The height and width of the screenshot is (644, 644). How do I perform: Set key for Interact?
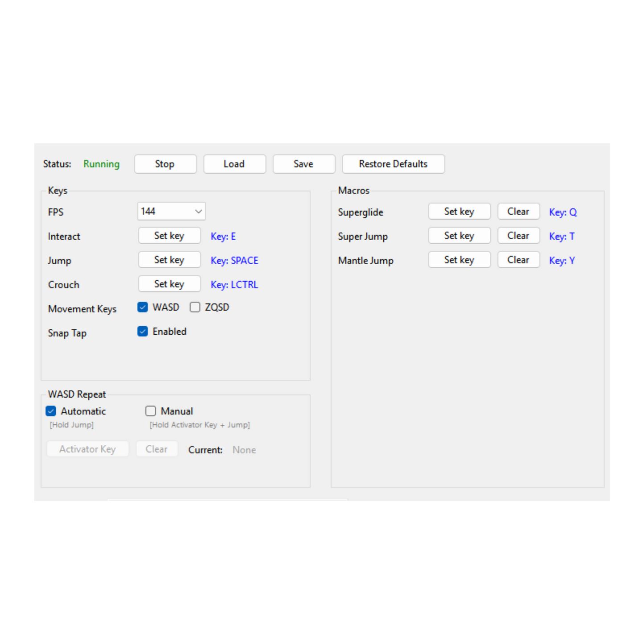tap(169, 235)
